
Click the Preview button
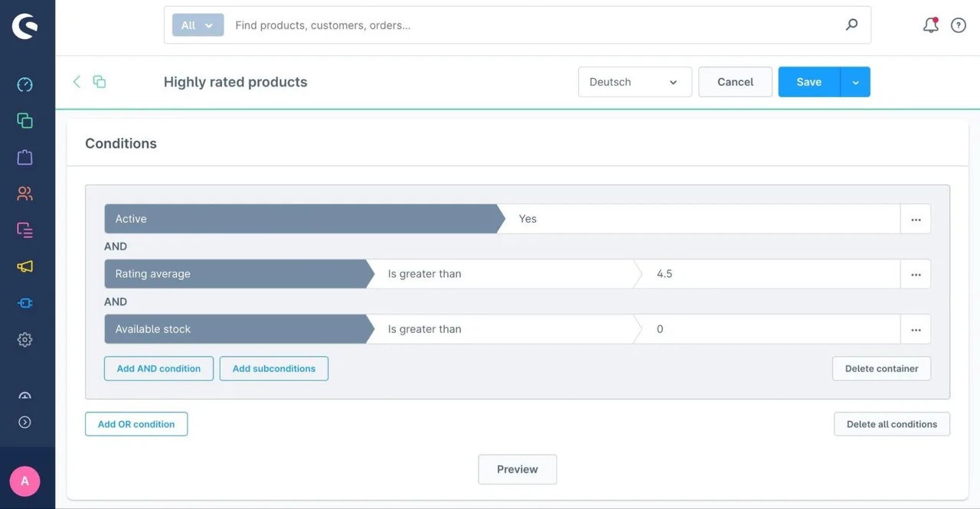point(518,469)
